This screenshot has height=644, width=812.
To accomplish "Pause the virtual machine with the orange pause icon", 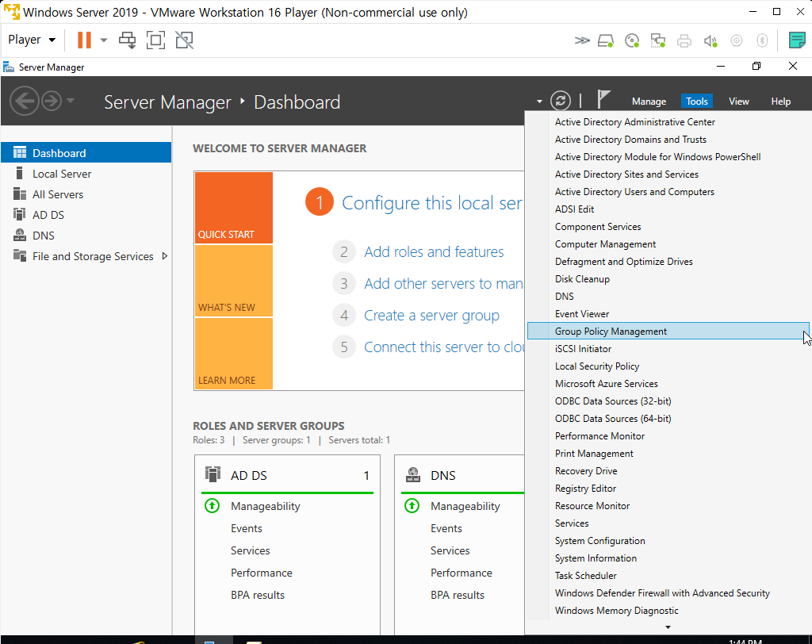I will click(x=84, y=40).
